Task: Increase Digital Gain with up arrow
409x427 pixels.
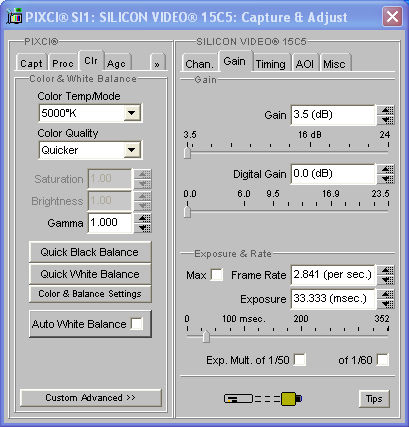Action: (386, 169)
